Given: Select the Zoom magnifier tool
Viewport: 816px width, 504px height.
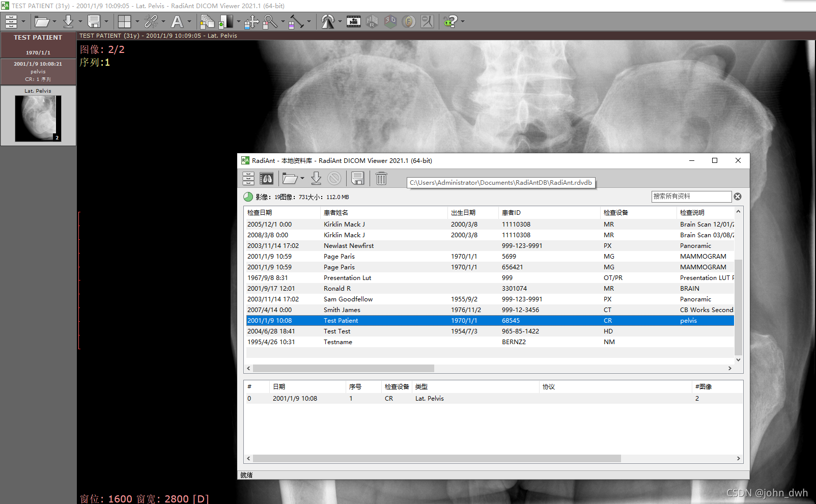Looking at the screenshot, I should click(270, 21).
